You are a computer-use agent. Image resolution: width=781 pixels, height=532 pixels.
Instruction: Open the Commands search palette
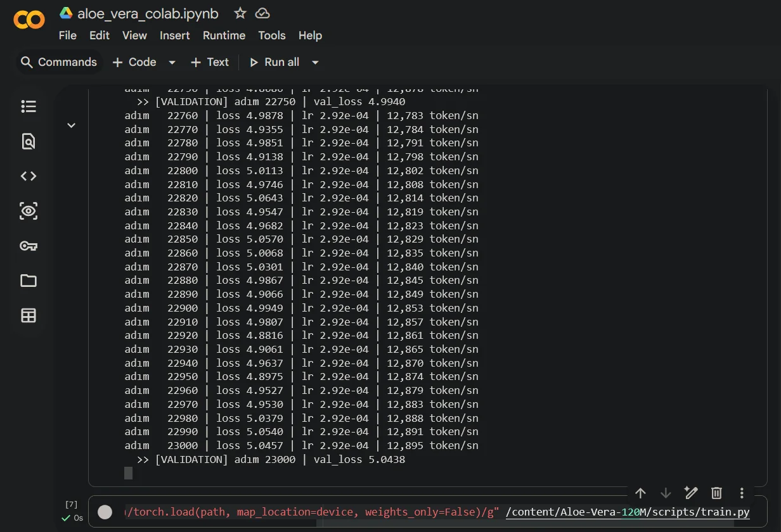coord(59,62)
